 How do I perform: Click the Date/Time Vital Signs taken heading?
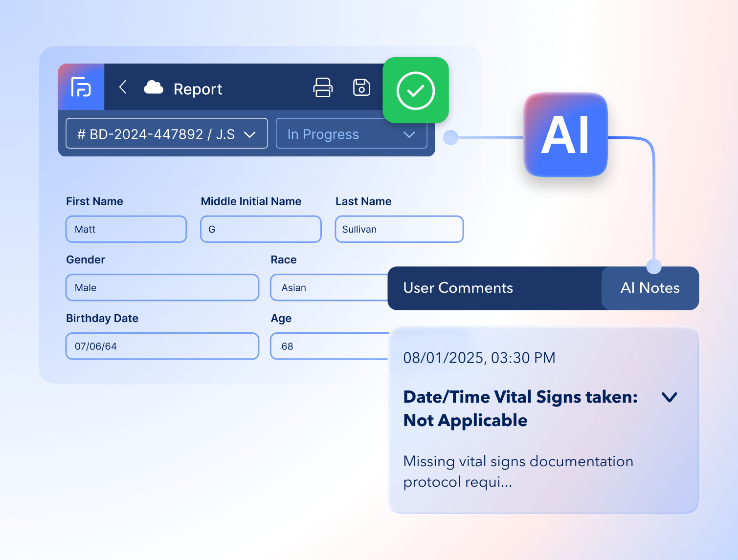(520, 409)
